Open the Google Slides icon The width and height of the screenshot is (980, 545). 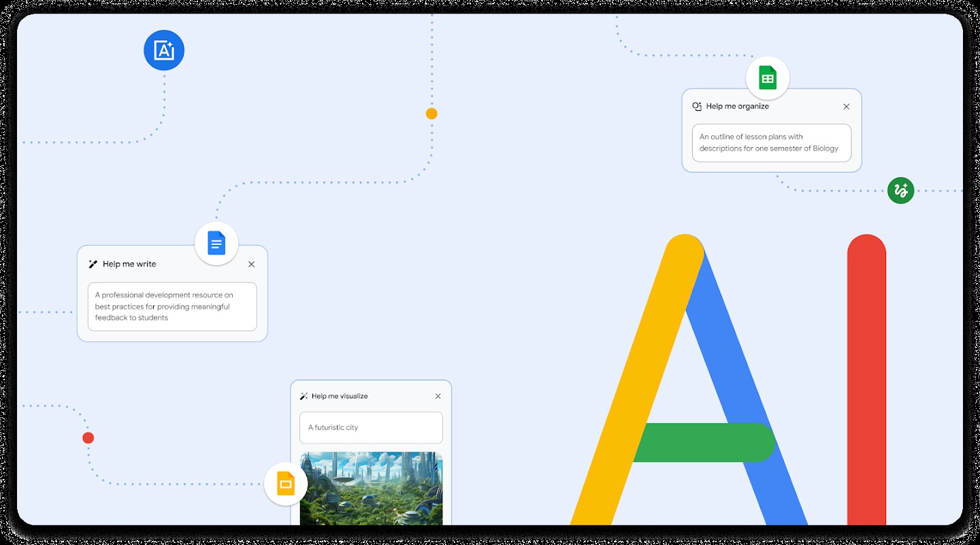pyautogui.click(x=286, y=484)
